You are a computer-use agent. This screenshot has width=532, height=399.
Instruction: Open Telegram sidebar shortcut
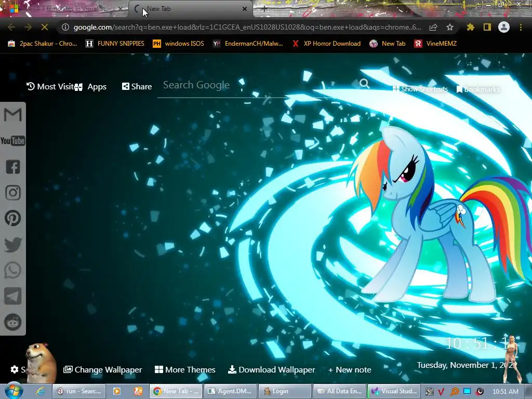tap(13, 296)
